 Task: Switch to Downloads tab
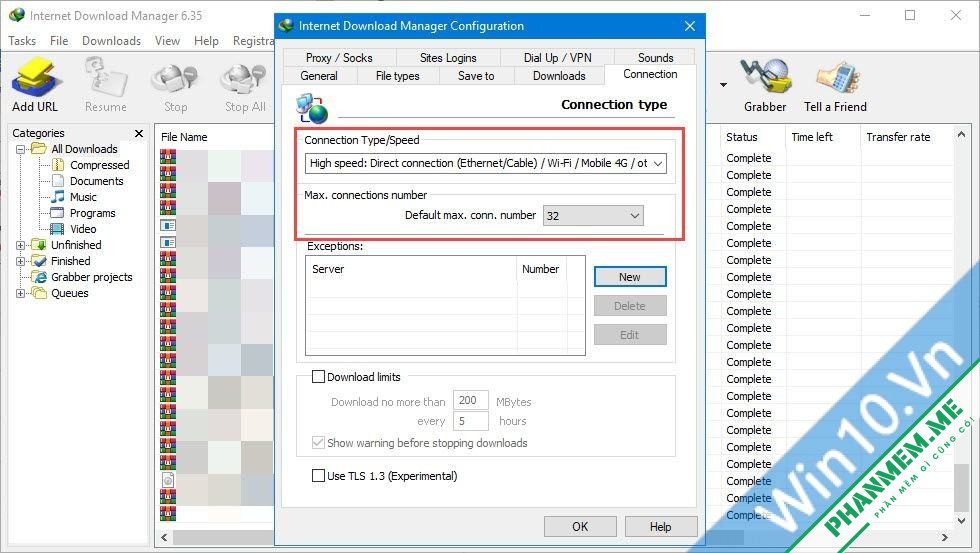pos(559,76)
